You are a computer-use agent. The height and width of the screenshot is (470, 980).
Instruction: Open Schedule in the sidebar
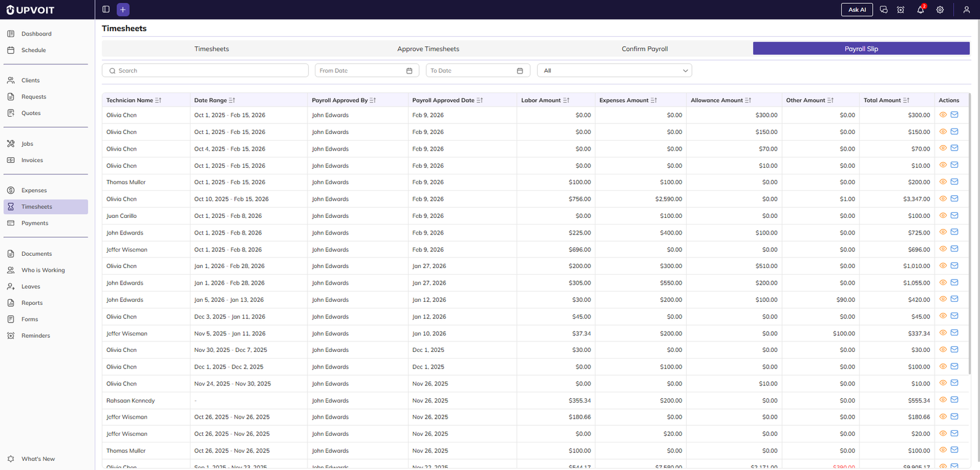[x=46, y=50]
